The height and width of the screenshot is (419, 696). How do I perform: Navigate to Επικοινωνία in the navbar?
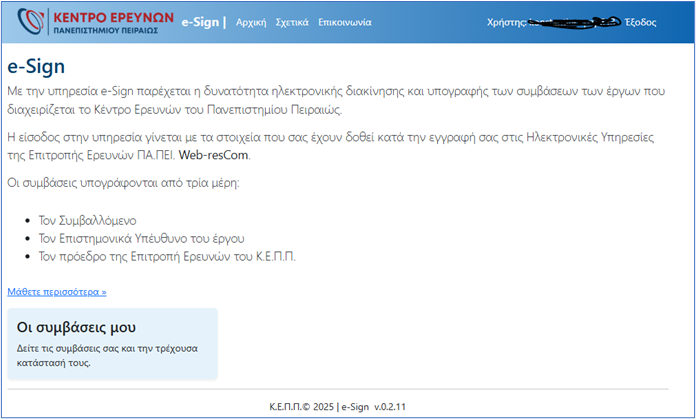344,22
